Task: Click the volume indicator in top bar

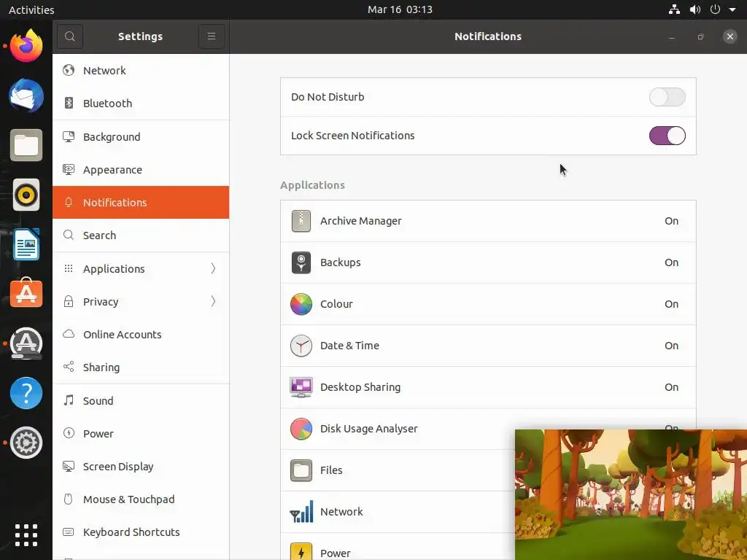Action: coord(695,9)
